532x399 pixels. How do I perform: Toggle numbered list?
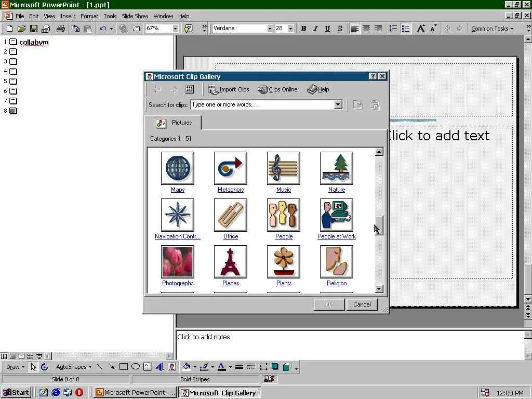click(393, 29)
